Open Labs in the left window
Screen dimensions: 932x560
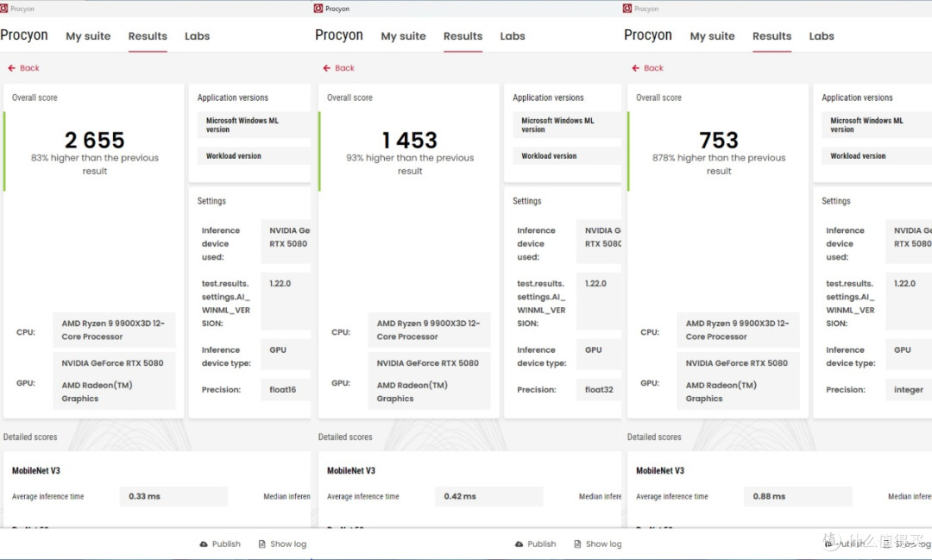pyautogui.click(x=198, y=36)
